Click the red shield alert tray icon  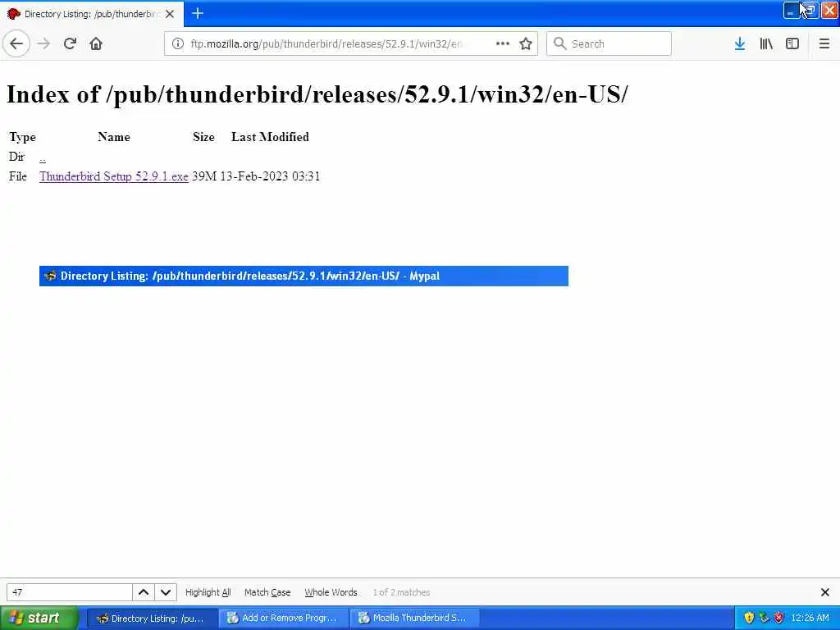click(x=779, y=618)
